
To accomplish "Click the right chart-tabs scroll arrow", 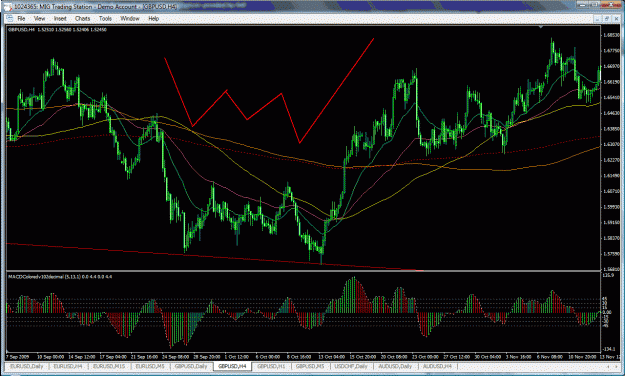I will [x=617, y=366].
